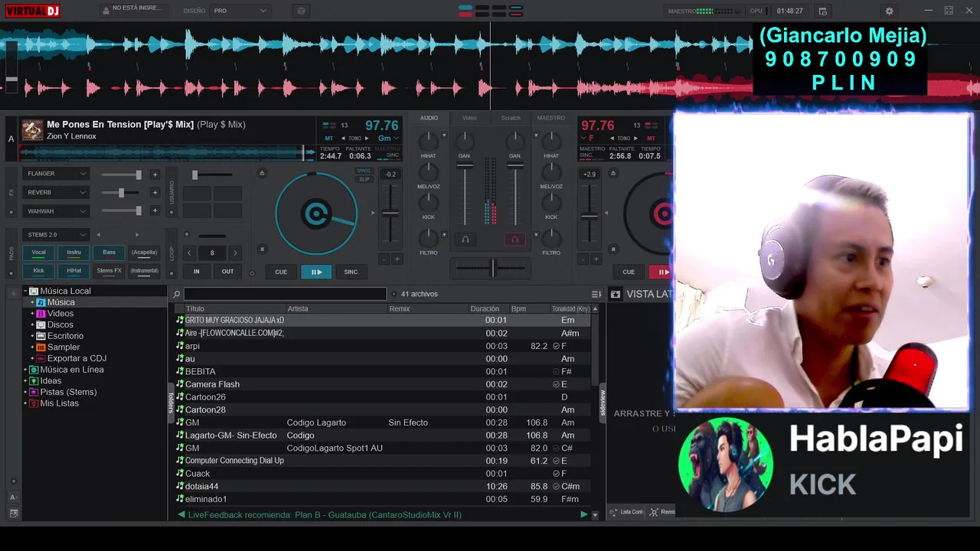Toggle the Bass stem pad
The width and height of the screenshot is (980, 551).
[109, 253]
